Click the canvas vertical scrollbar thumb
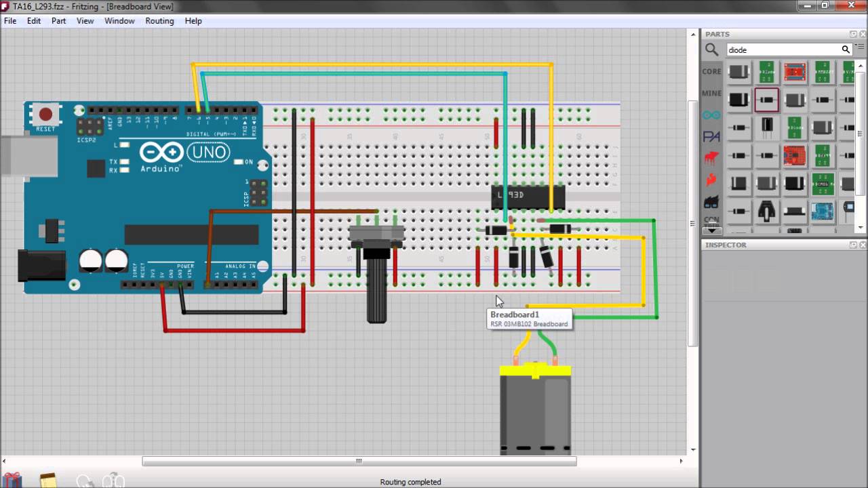This screenshot has width=868, height=488. pyautogui.click(x=693, y=224)
